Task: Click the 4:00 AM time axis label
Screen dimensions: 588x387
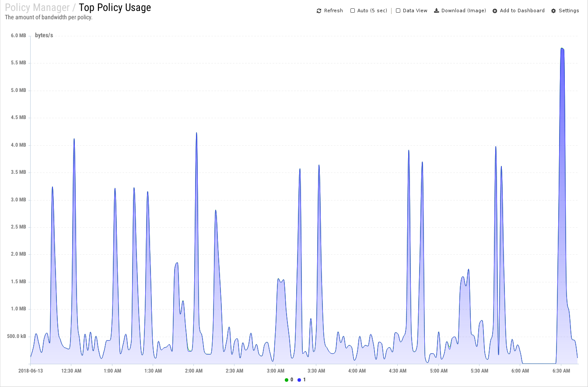Action: pos(357,371)
